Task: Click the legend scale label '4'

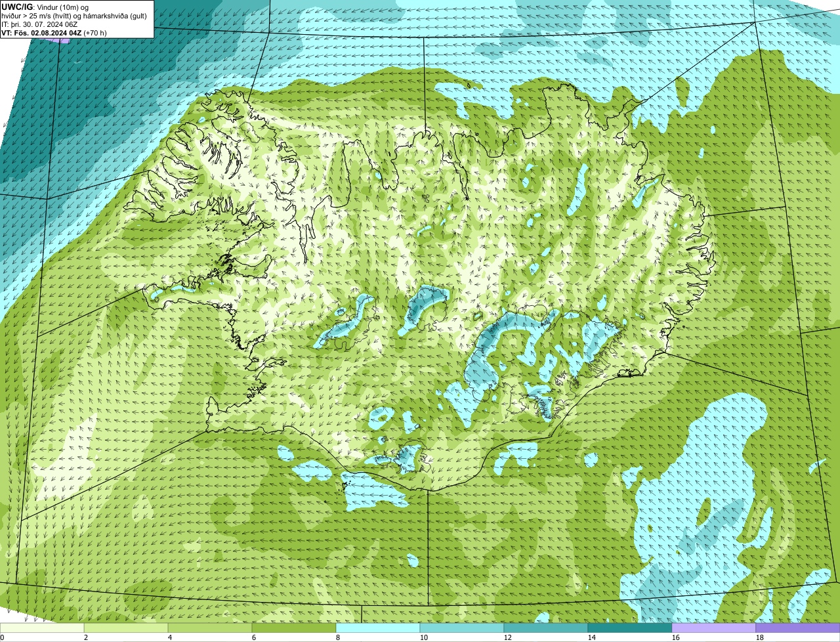Action: 170,637
